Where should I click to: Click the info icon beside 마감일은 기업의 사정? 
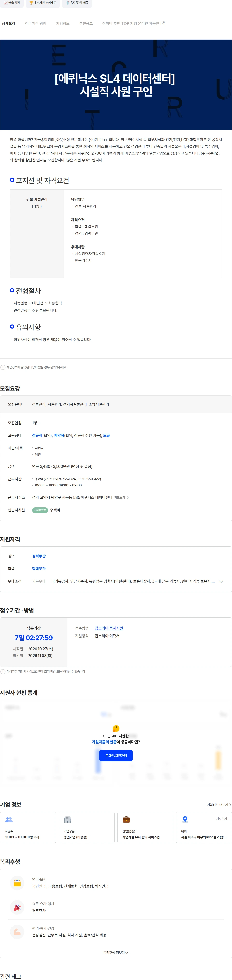3,671
